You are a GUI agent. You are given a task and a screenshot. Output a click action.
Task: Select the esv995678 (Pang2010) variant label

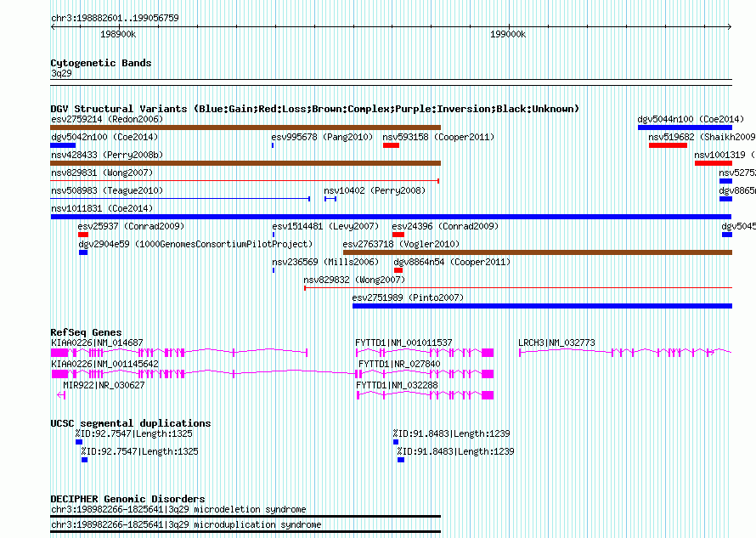click(322, 137)
